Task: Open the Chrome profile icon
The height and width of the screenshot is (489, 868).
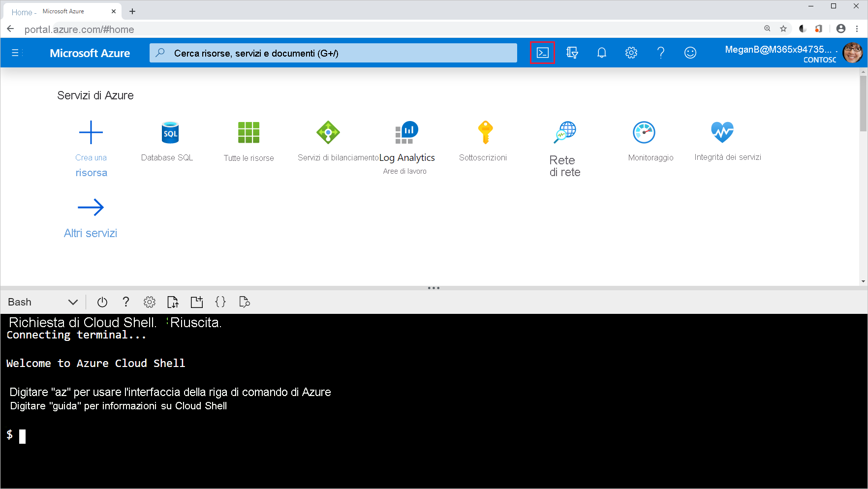Action: click(x=841, y=29)
